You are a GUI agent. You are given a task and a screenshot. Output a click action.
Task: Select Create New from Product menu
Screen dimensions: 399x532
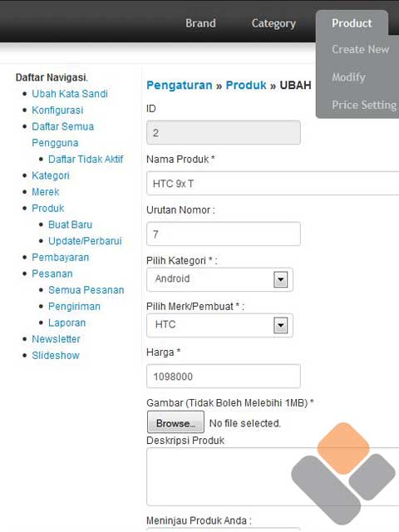(360, 50)
